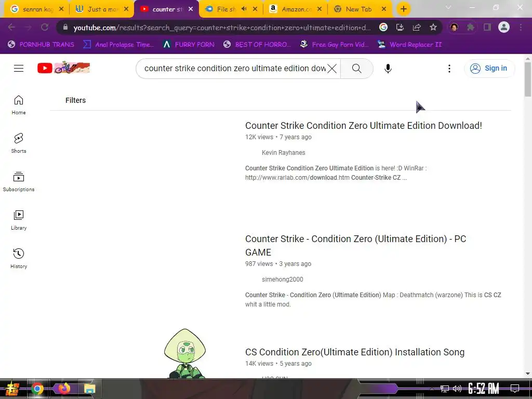Viewport: 532px width, 399px height.
Task: Go back with browser back arrow
Action: pyautogui.click(x=11, y=27)
